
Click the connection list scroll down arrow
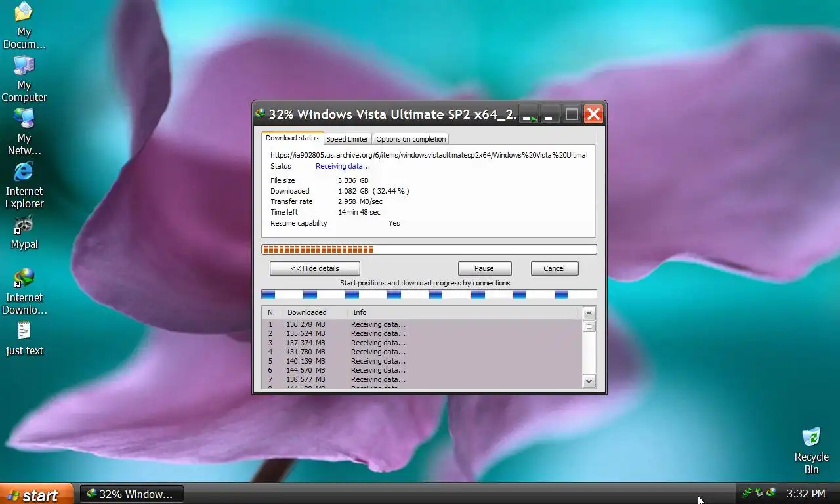tap(589, 381)
